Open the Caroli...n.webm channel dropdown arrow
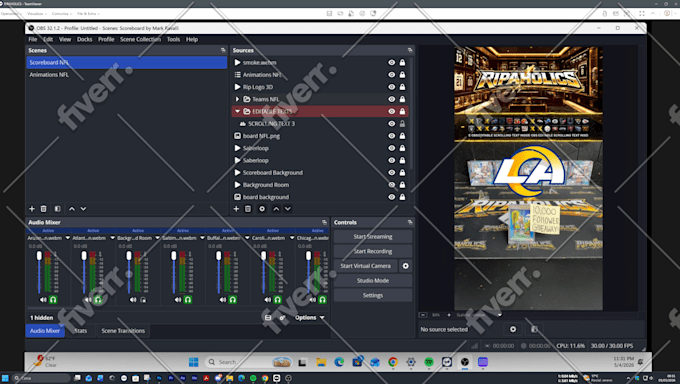This screenshot has height=384, width=680. tap(292, 238)
